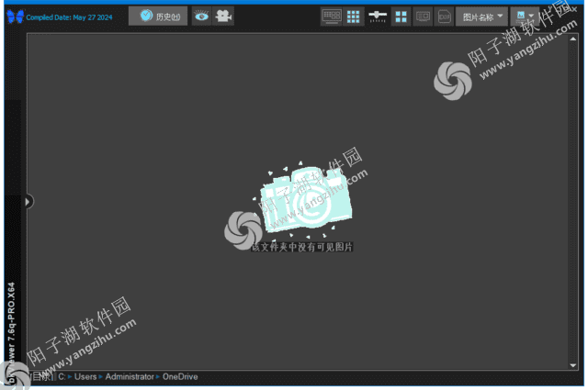
Task: Expand the left side panel arrow
Action: tap(28, 202)
